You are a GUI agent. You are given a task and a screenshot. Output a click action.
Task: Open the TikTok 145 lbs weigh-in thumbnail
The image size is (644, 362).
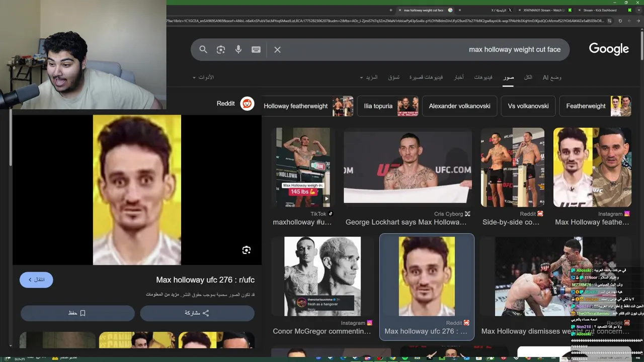click(x=303, y=167)
